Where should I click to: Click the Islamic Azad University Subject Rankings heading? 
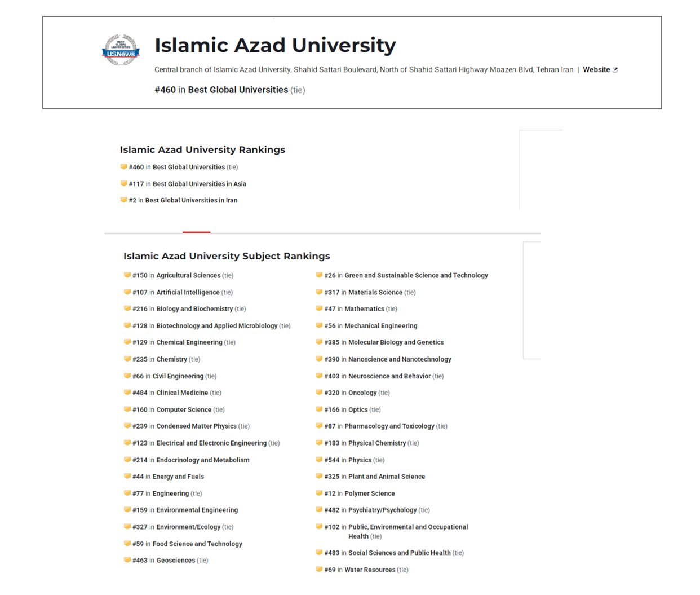(227, 256)
